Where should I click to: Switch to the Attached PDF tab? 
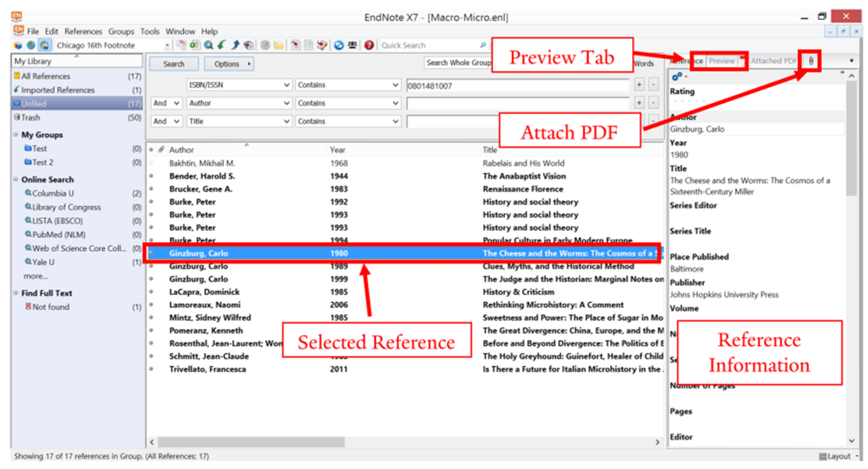click(x=773, y=61)
